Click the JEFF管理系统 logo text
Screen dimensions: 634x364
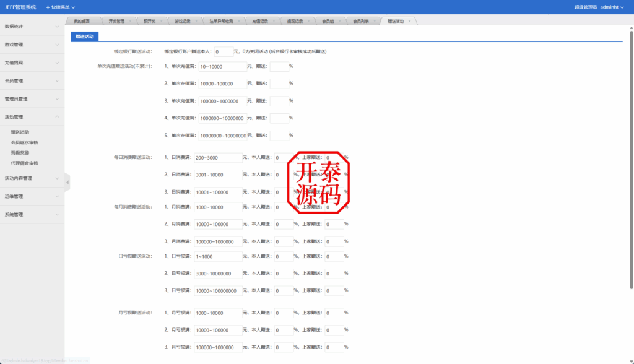[21, 7]
